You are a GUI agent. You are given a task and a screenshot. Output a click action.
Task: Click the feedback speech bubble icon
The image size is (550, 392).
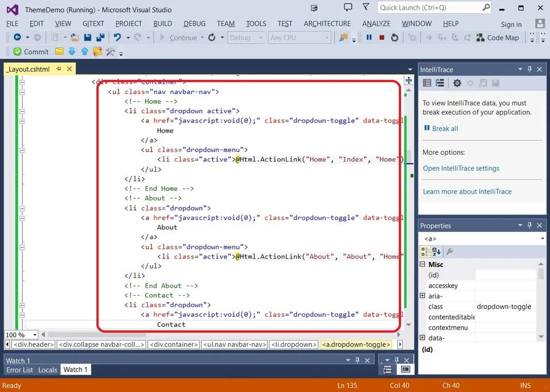pyautogui.click(x=348, y=7)
